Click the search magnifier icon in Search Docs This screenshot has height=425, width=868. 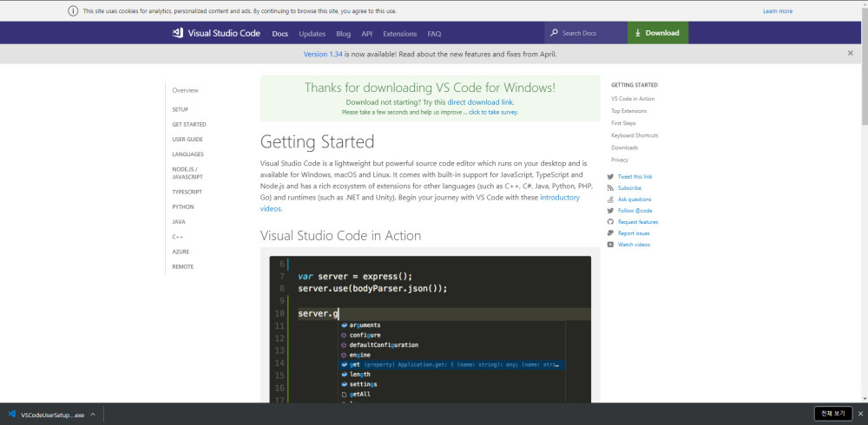[554, 33]
